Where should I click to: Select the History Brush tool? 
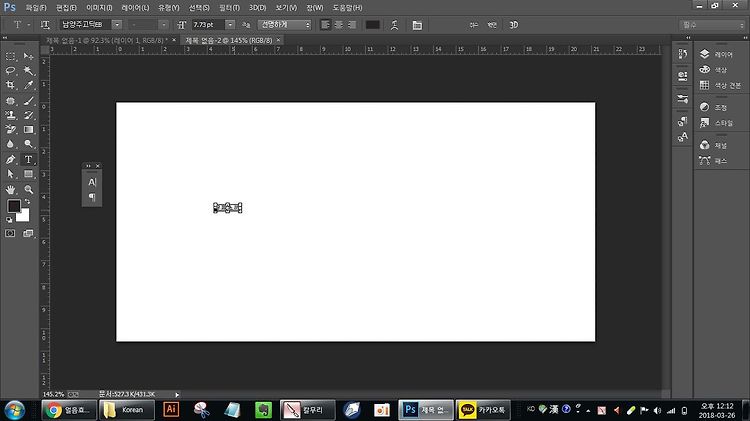pyautogui.click(x=29, y=115)
